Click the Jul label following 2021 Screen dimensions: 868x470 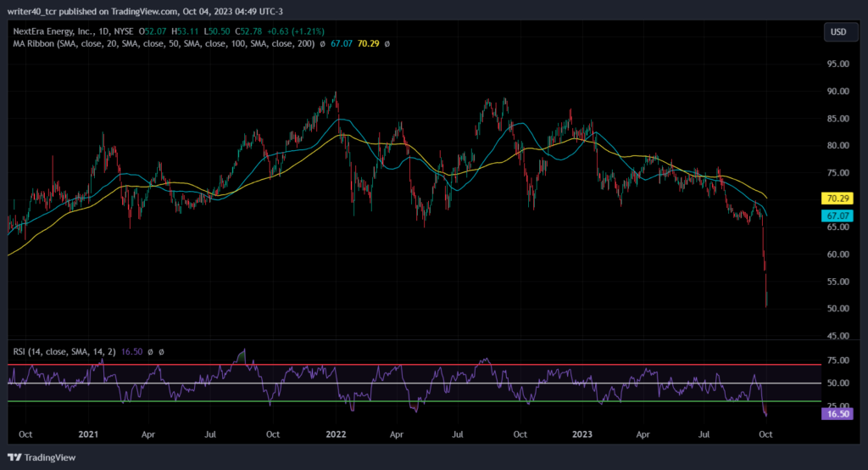pyautogui.click(x=210, y=434)
